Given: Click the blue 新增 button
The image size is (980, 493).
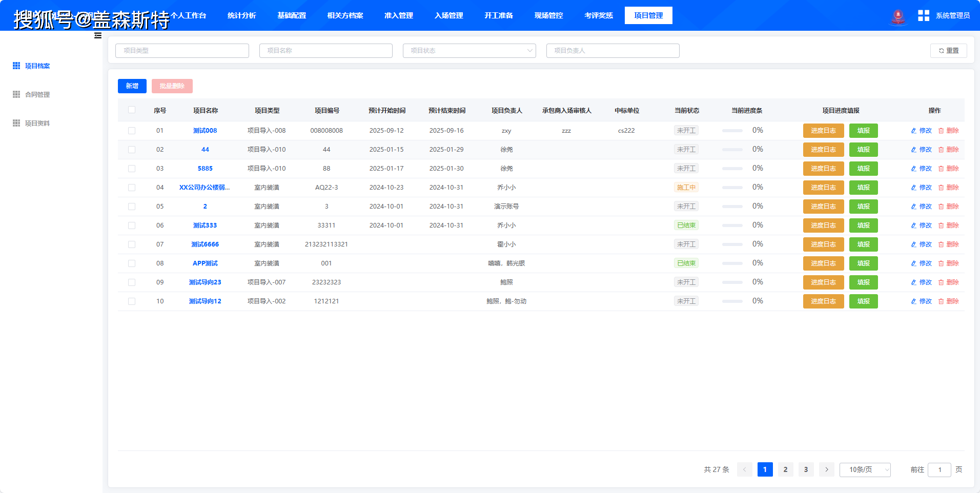Looking at the screenshot, I should pos(132,86).
